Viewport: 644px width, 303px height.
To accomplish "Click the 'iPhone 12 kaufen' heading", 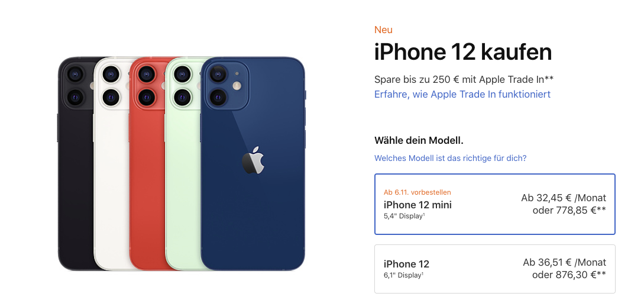I will [463, 53].
